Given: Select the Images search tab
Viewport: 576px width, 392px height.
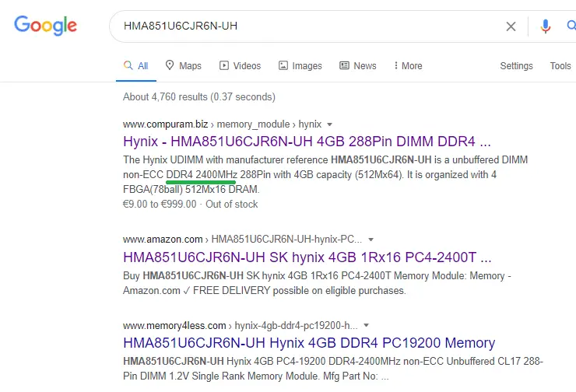Looking at the screenshot, I should 300,66.
